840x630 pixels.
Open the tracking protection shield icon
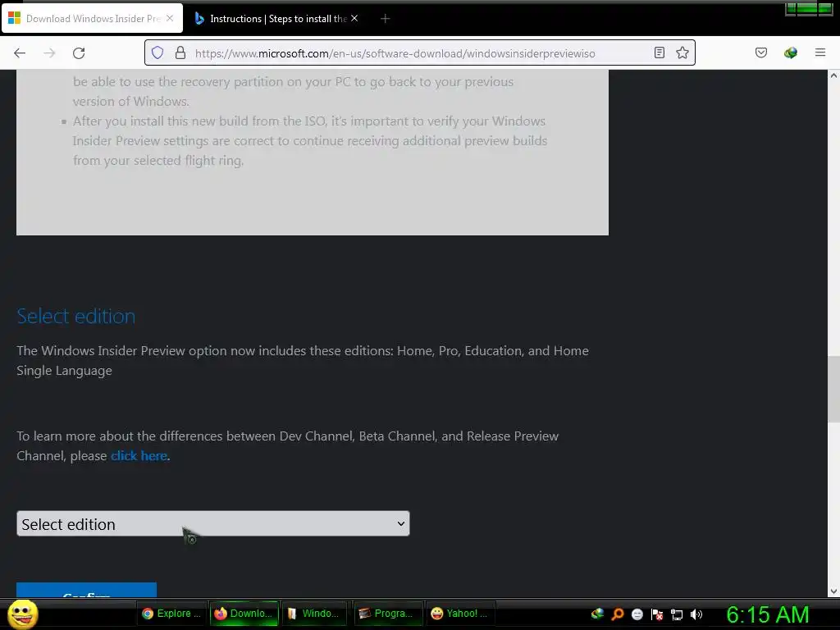(157, 52)
